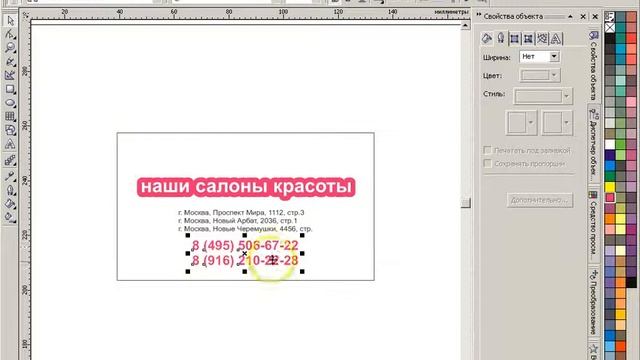Select the Text tool
This screenshot has height=360, width=640.
click(10, 144)
